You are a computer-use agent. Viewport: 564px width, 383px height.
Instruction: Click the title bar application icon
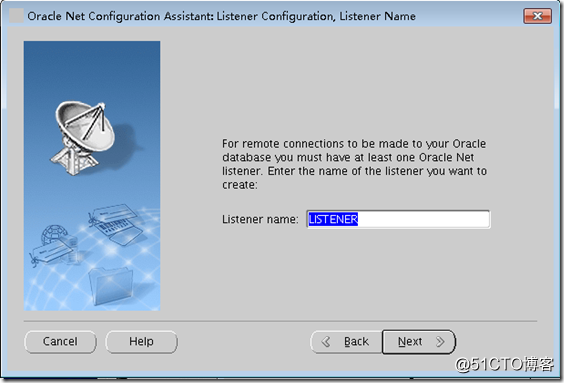click(x=16, y=16)
